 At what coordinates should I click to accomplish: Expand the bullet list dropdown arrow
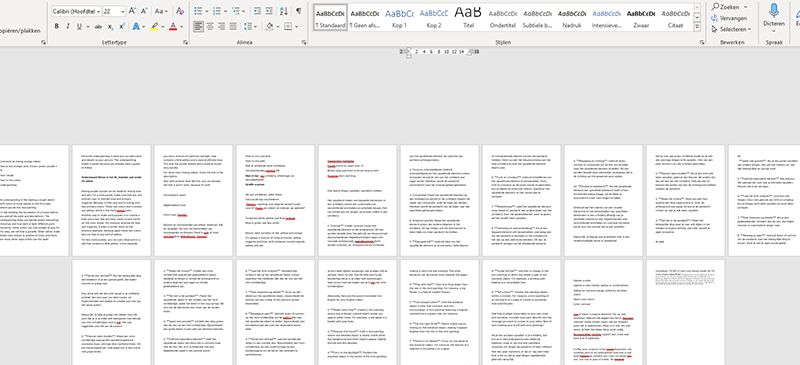206,11
